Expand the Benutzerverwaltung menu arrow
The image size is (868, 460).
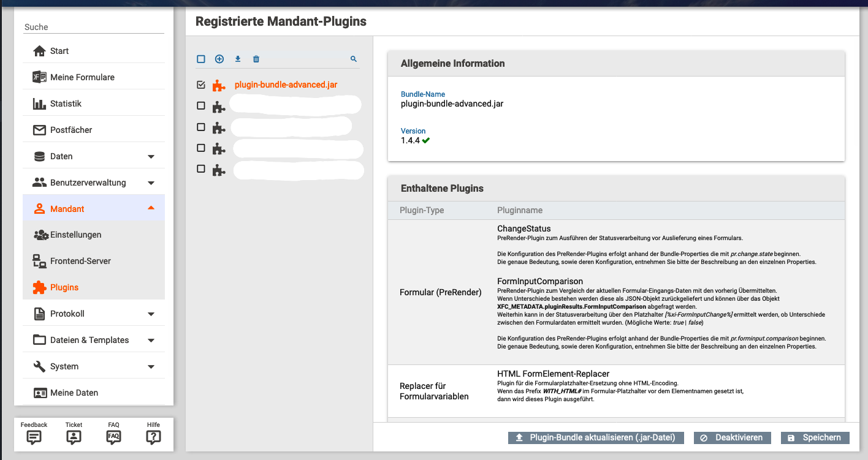[151, 183]
